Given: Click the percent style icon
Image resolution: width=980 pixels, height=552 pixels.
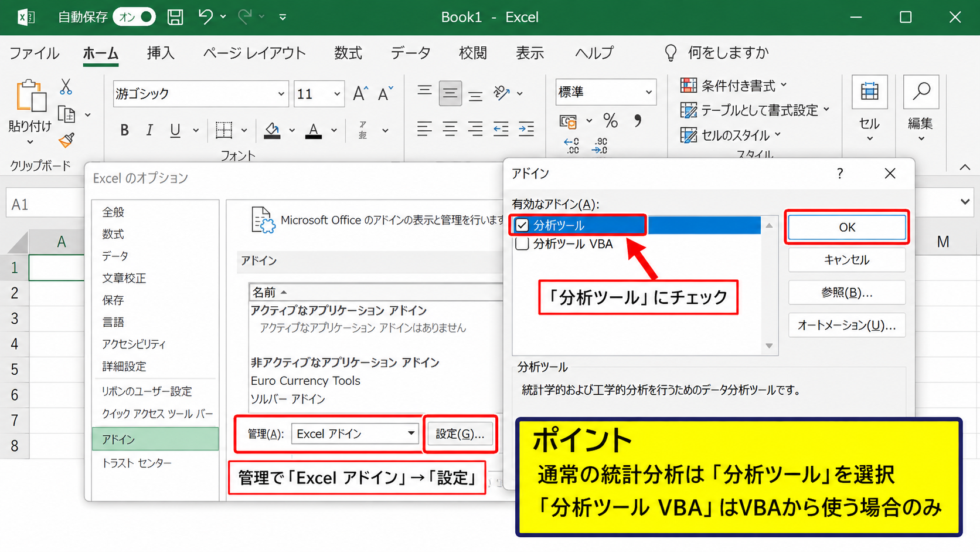Looking at the screenshot, I should 611,121.
